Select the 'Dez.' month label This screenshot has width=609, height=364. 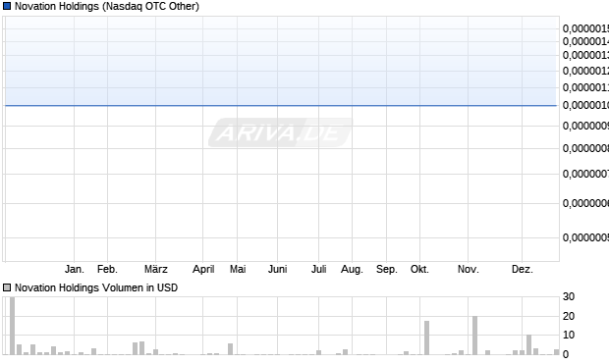[x=523, y=269]
